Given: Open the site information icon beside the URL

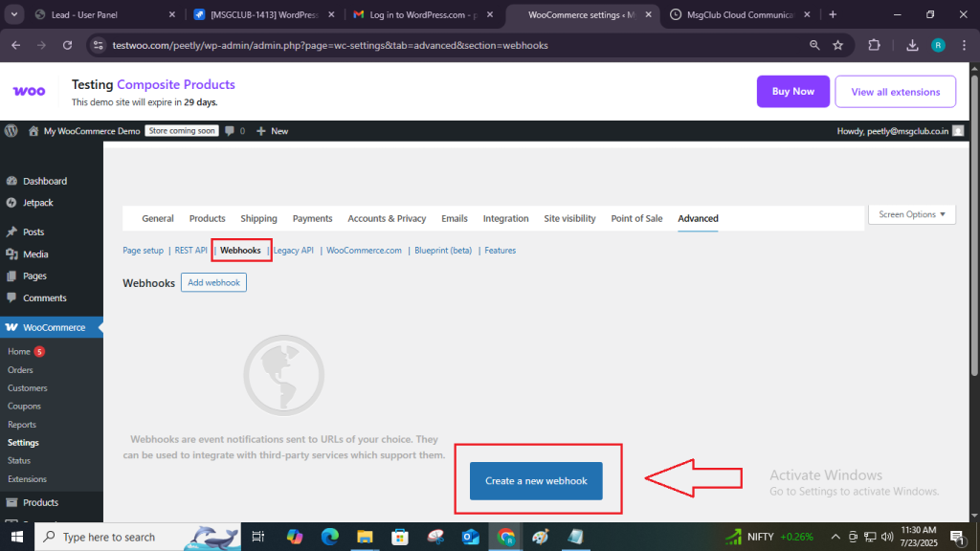Looking at the screenshot, I should (x=98, y=45).
